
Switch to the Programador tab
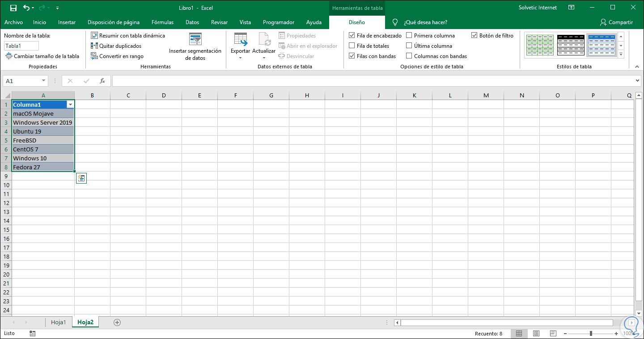pyautogui.click(x=279, y=22)
